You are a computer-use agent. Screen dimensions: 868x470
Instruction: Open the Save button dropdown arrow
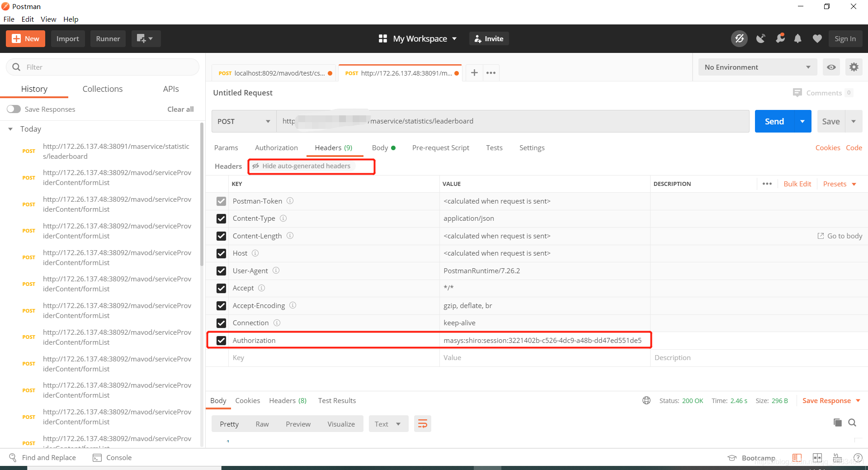(854, 121)
